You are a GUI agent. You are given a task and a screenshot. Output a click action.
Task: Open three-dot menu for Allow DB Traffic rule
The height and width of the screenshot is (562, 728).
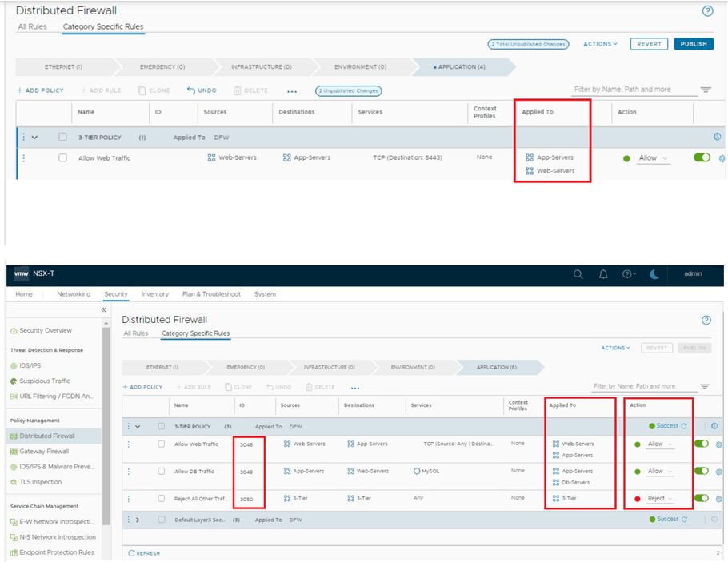(x=129, y=472)
